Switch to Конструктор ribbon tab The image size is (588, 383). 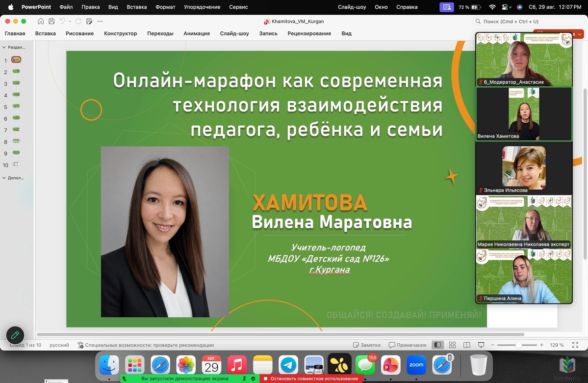coord(120,33)
